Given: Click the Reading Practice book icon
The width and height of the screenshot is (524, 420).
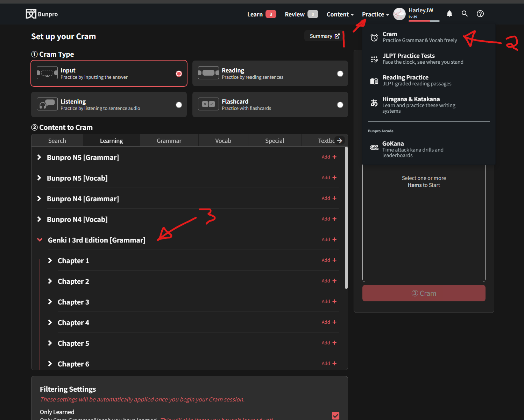Looking at the screenshot, I should coord(374,81).
